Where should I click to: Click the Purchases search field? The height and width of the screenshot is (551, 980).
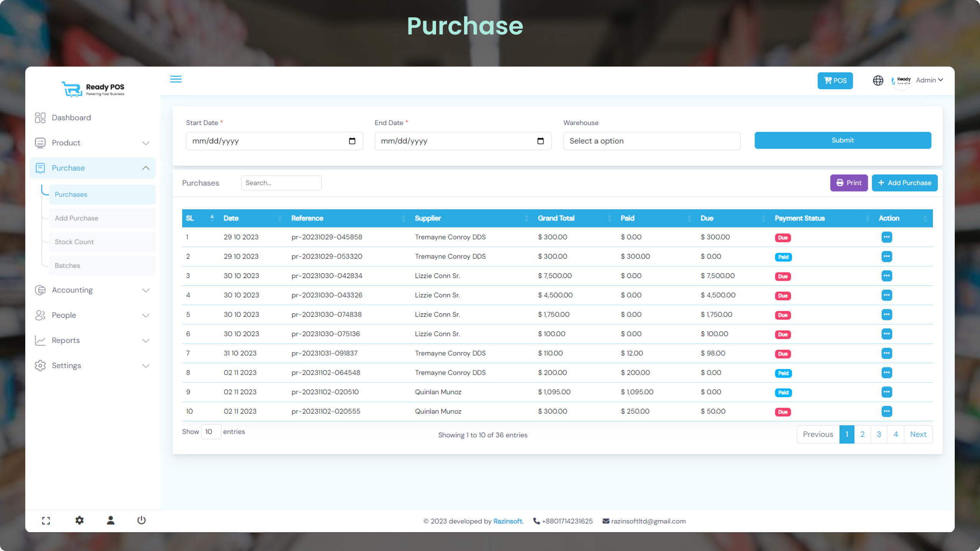click(281, 183)
